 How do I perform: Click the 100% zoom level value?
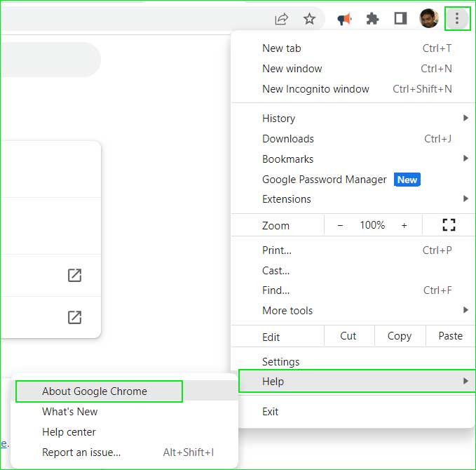point(372,225)
